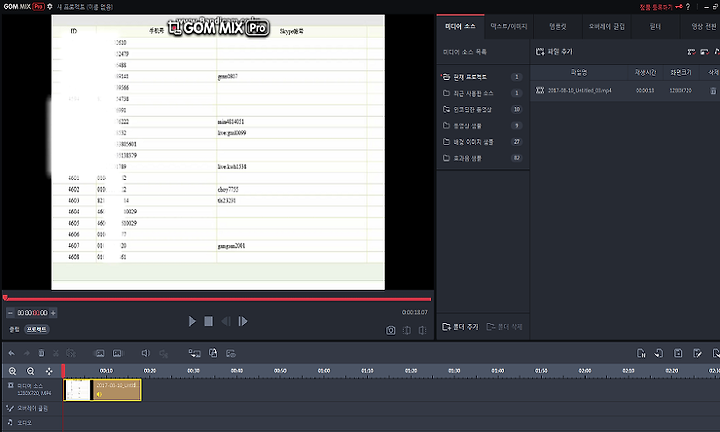
Task: Increase timecode with the plus button
Action: (53, 313)
